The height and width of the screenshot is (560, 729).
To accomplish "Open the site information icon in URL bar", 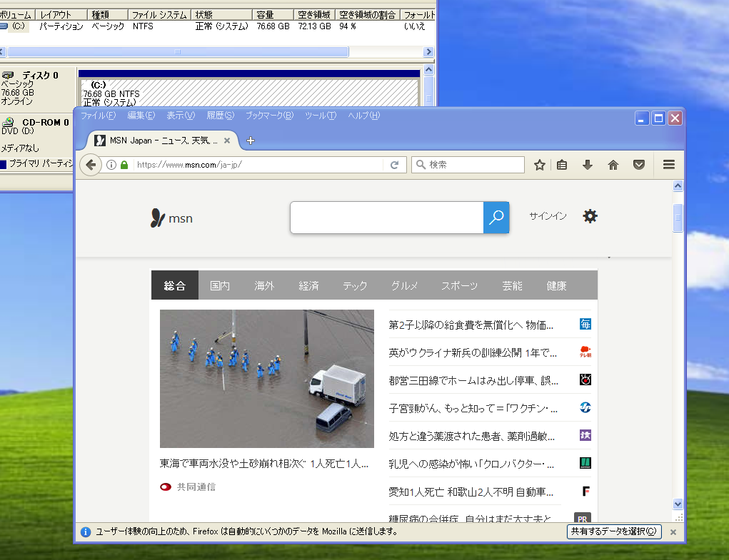I will [111, 165].
